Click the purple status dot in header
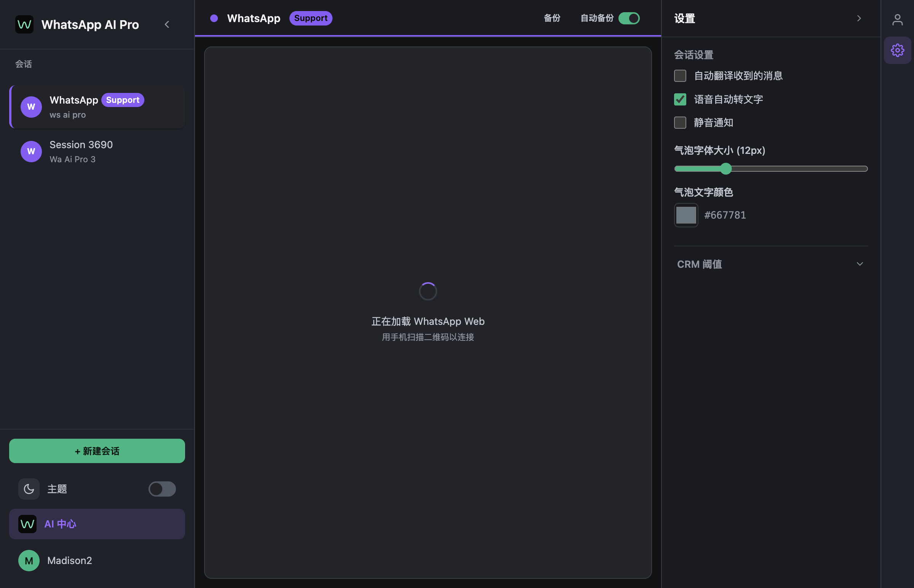This screenshot has width=914, height=588. click(214, 18)
